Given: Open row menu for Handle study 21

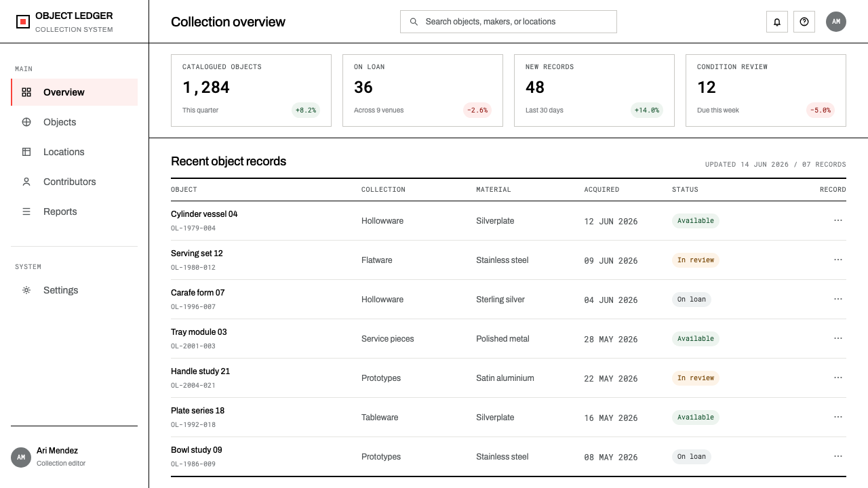Looking at the screenshot, I should (838, 378).
